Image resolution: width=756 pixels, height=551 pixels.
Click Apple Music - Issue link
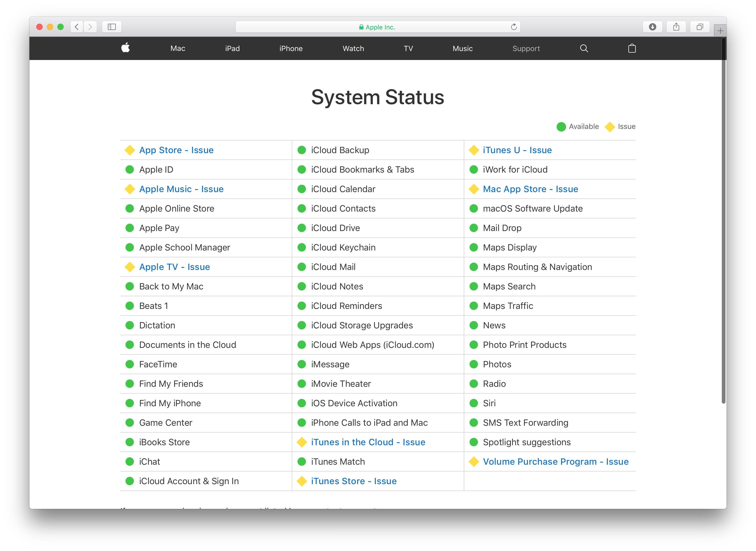[181, 189]
